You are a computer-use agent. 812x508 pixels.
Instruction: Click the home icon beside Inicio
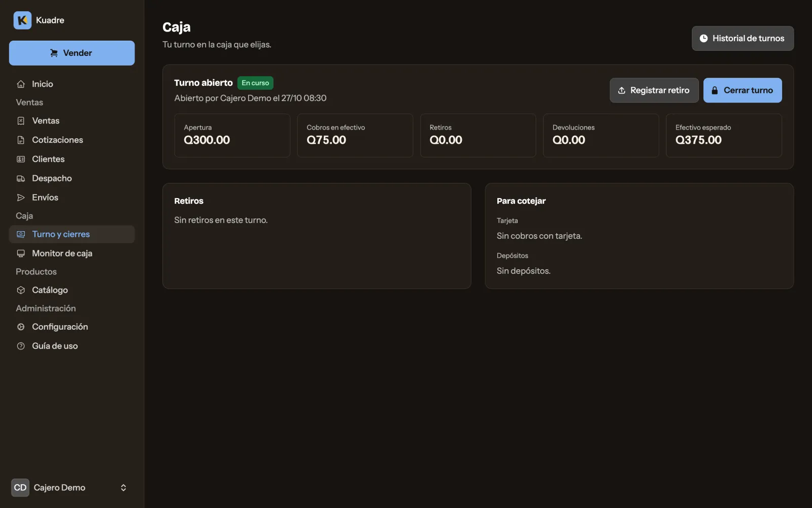pyautogui.click(x=21, y=84)
